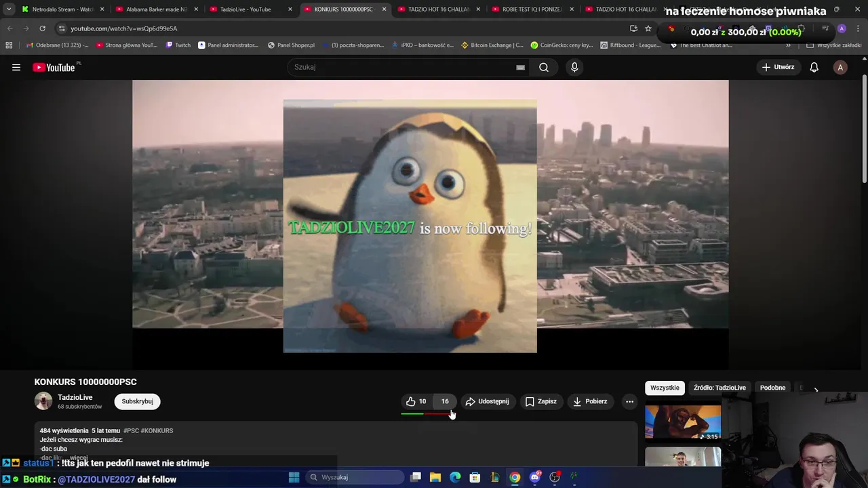
Task: Open the apps grid icon in the bookmarks bar
Action: (9, 45)
